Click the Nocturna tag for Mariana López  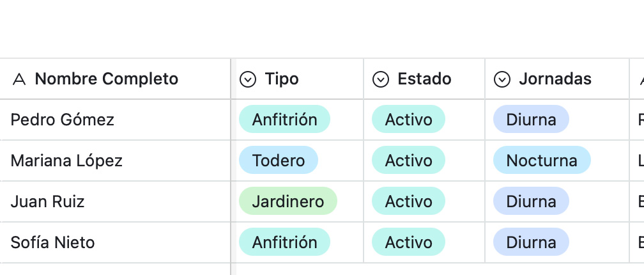point(542,160)
